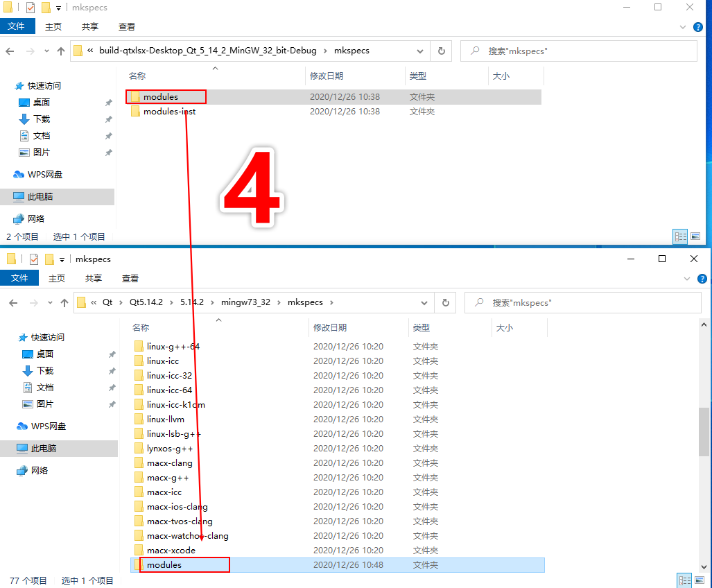The width and height of the screenshot is (712, 588).
Task: Click the Refresh icon beside the address bar
Action: point(441,51)
